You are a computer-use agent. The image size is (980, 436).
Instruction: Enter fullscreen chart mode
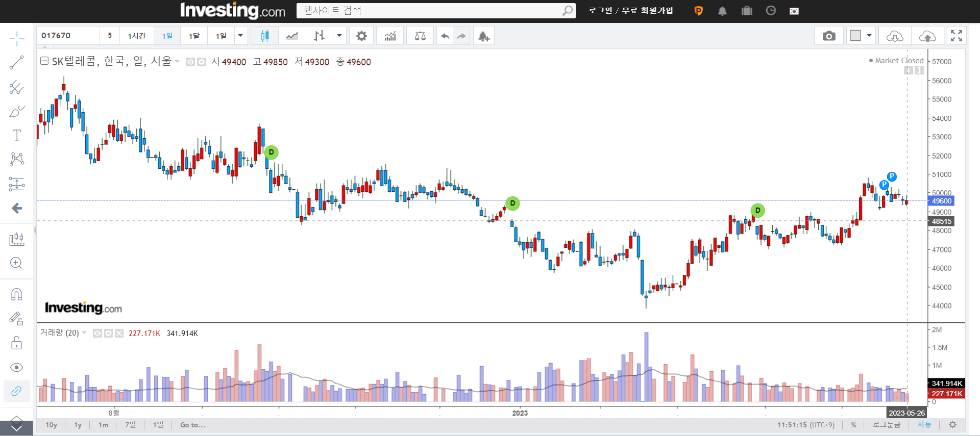956,36
